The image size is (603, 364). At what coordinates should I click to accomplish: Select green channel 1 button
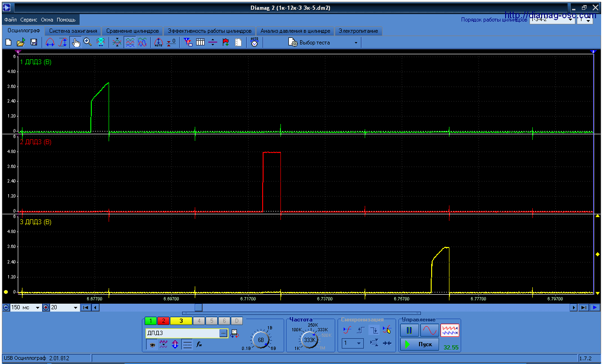coord(151,321)
